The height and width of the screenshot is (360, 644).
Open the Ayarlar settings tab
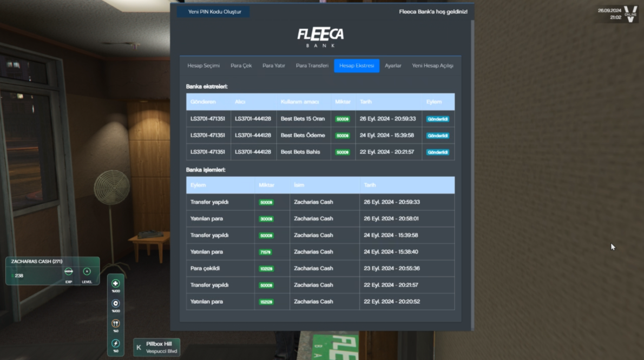tap(393, 66)
